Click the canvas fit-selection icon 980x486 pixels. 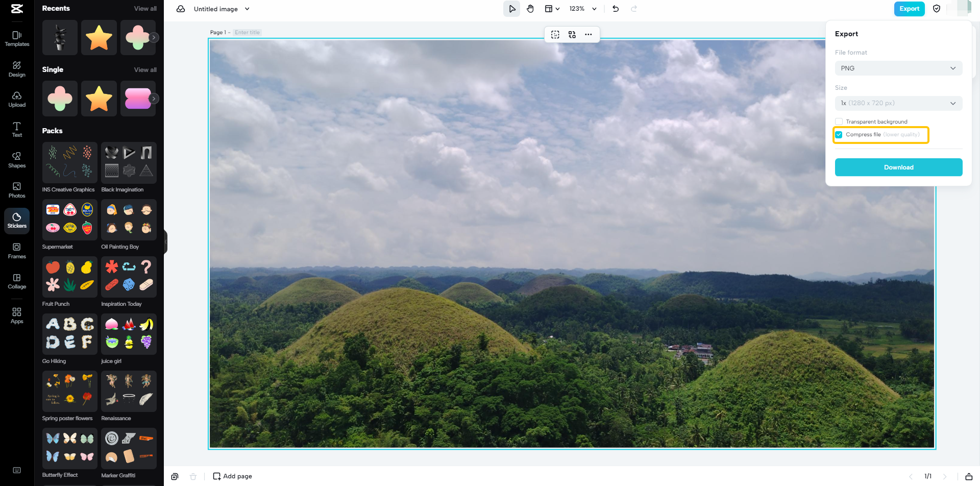pyautogui.click(x=555, y=34)
